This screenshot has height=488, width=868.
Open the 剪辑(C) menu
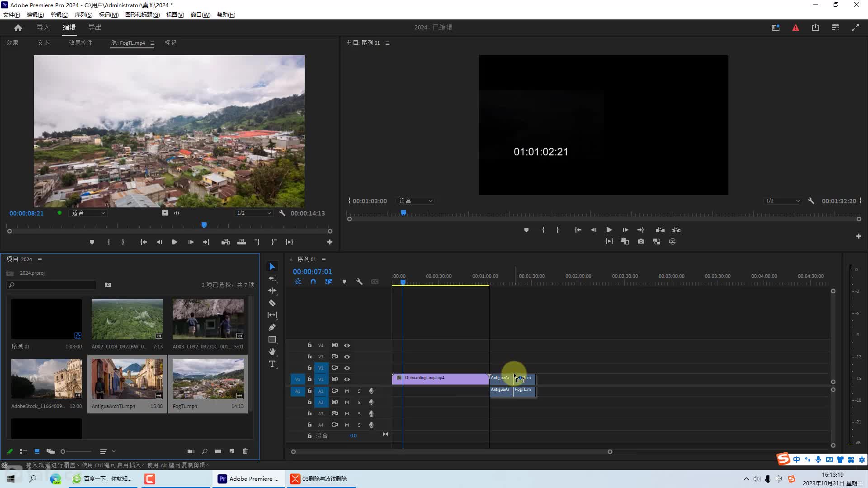point(60,15)
